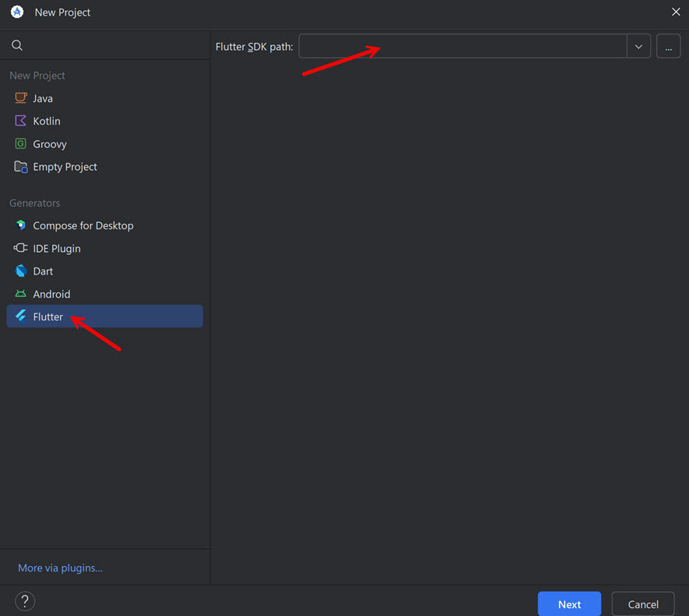Click Next to continue project creation
Screen dimensions: 689x616
[x=569, y=604]
